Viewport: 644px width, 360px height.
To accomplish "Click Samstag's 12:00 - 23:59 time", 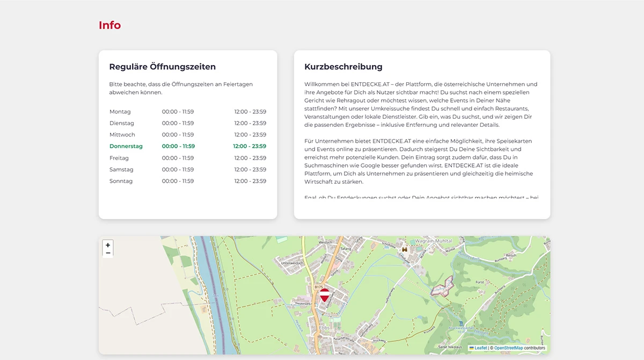I will [250, 170].
